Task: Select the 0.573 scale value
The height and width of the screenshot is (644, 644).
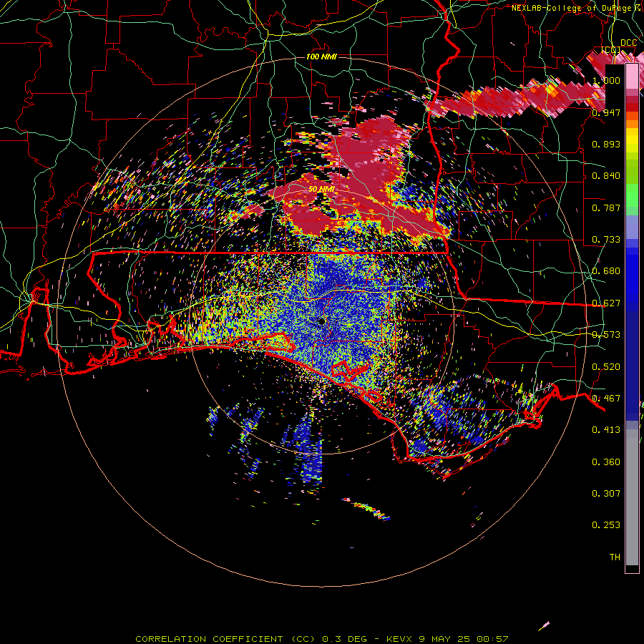Action: pyautogui.click(x=606, y=335)
